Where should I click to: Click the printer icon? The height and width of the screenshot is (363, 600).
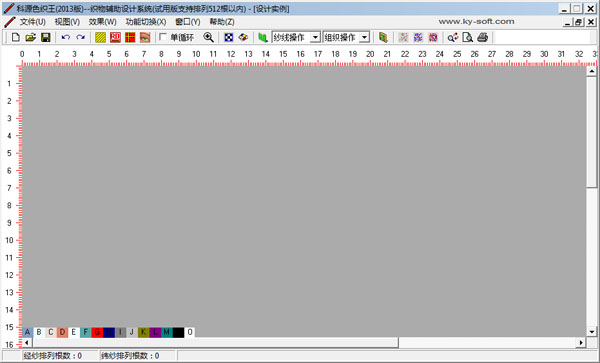483,37
